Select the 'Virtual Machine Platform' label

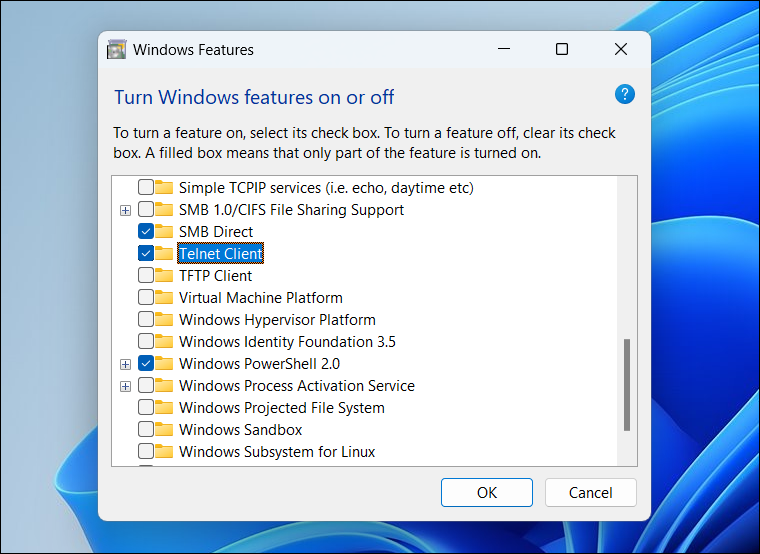point(261,297)
